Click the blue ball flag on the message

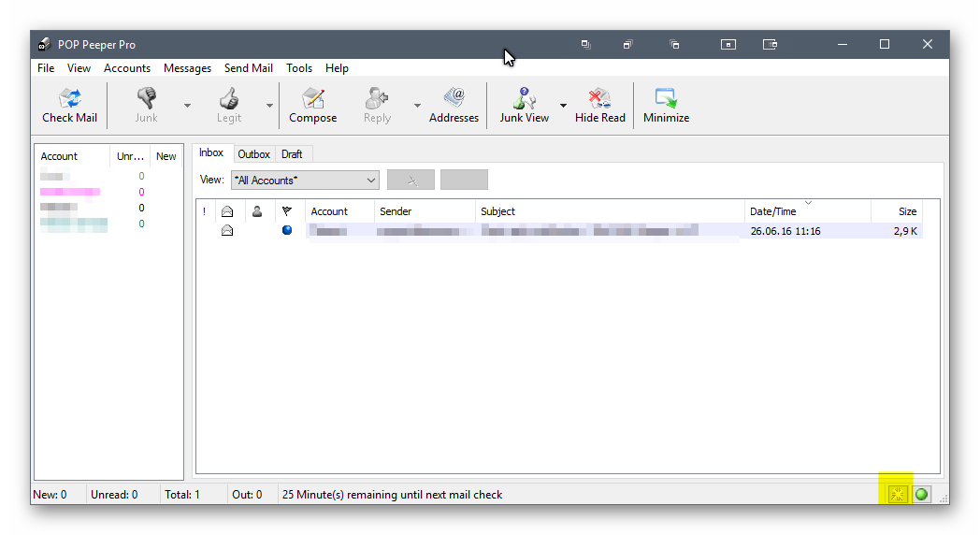pos(287,230)
